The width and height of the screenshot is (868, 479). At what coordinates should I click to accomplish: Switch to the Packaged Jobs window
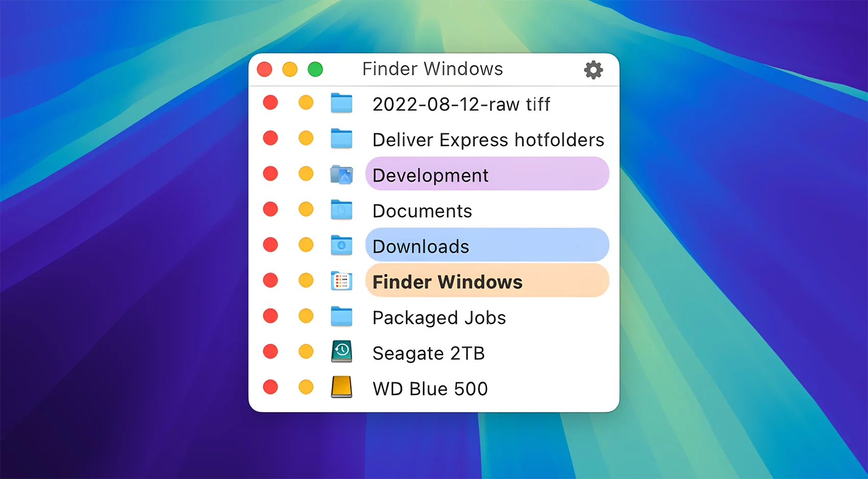[439, 317]
